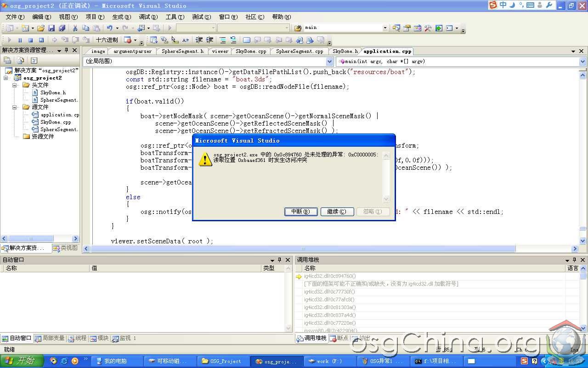The height and width of the screenshot is (368, 588).
Task: Select ig4icd32.dll!0c77730f() call stack row
Action: (330, 292)
